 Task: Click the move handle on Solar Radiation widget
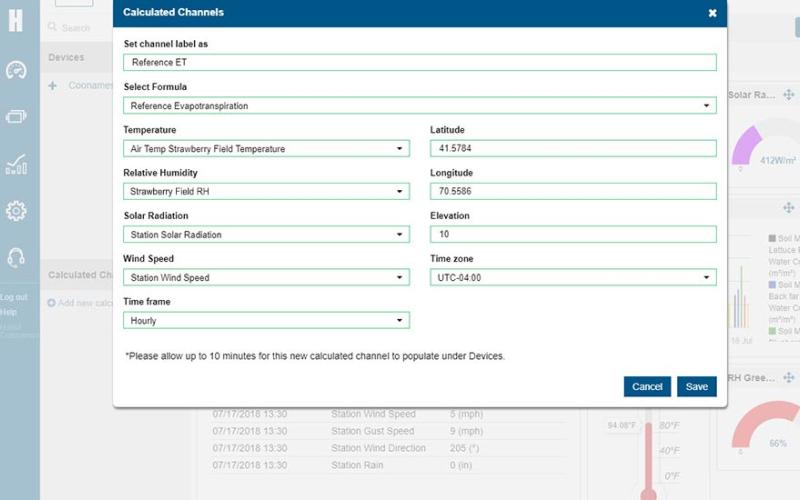point(788,95)
